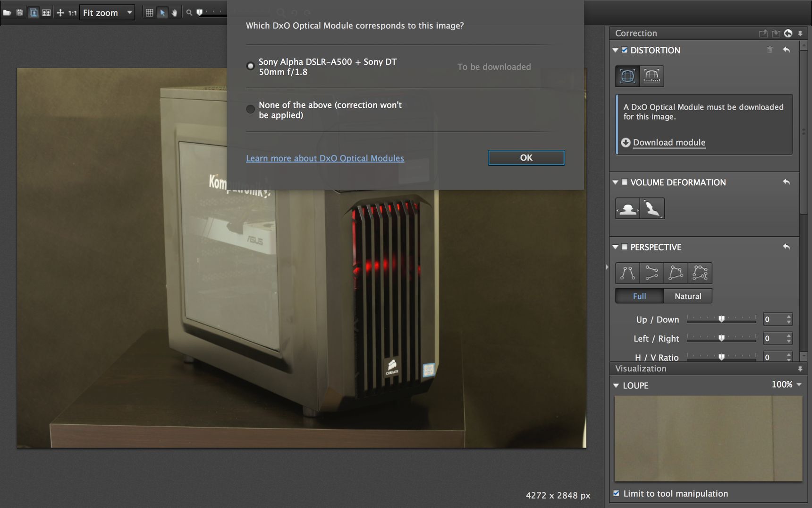Adjust the toolbar zoom slider handle
The image size is (812, 508).
pyautogui.click(x=200, y=13)
